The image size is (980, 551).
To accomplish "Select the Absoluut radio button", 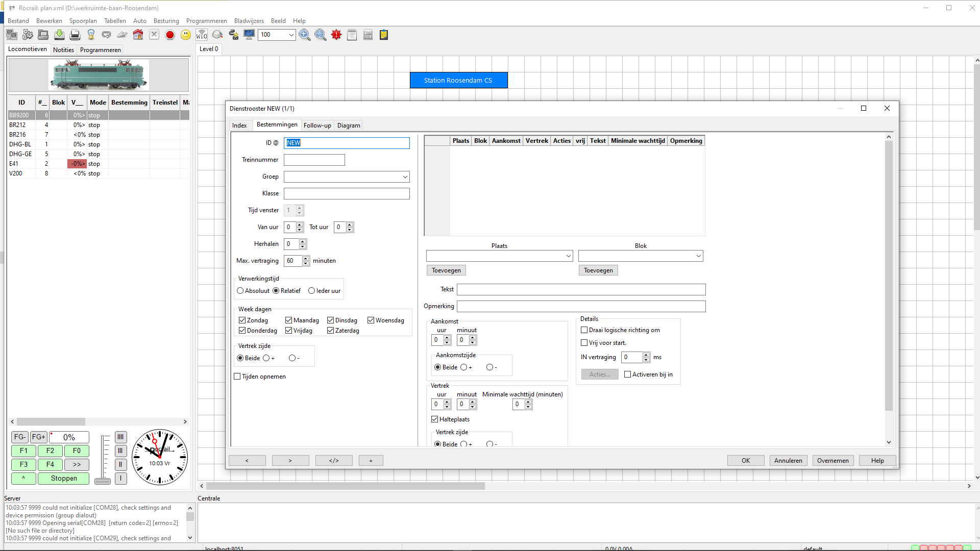I will pos(240,291).
